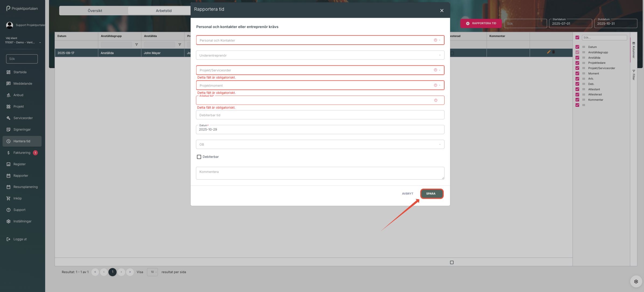Viewport: 644px width, 292px height.
Task: Click orange pencil edit icon in row
Action: point(548,52)
